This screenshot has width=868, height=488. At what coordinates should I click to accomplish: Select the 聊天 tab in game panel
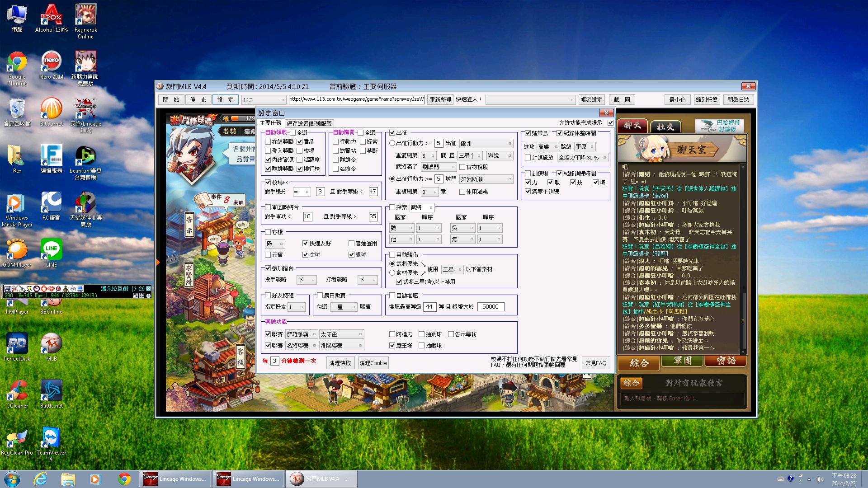(632, 126)
